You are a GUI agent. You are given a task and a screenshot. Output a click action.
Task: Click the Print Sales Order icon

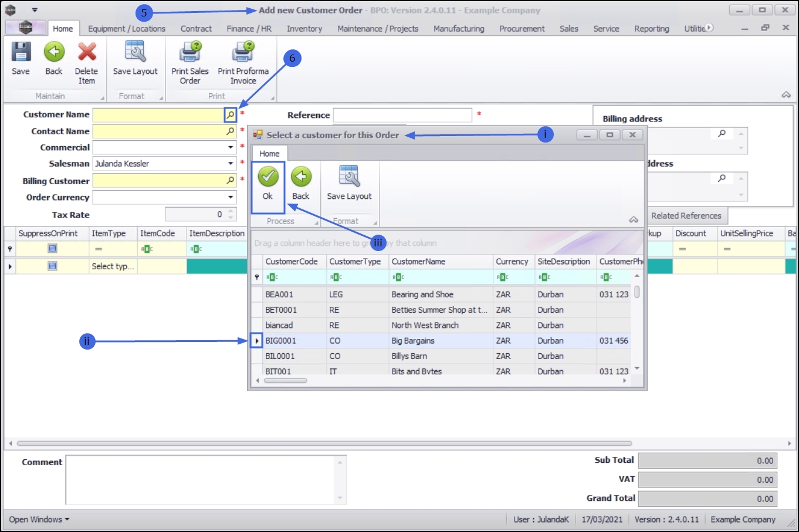point(190,52)
